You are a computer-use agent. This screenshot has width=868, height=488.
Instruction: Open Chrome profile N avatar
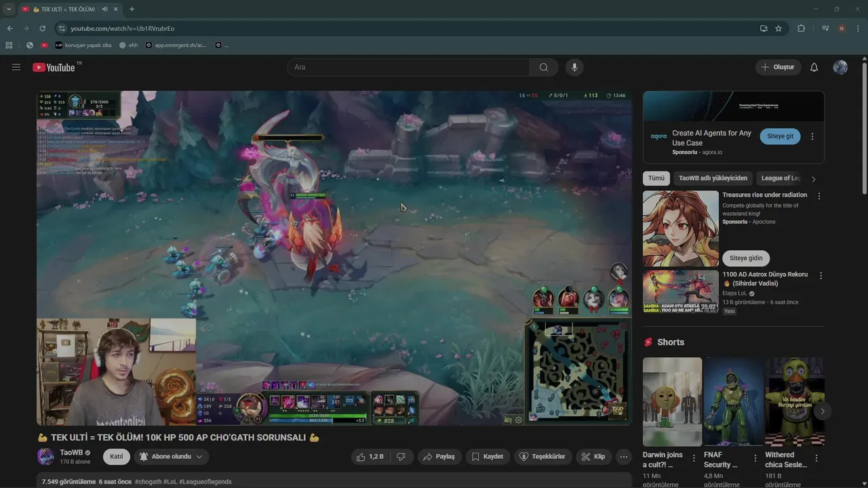842,28
